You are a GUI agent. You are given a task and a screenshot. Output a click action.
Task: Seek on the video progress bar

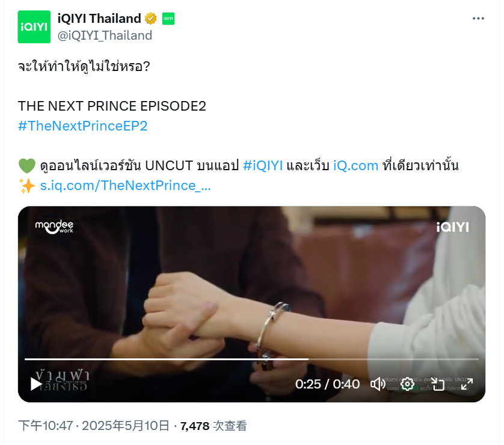coord(251,359)
